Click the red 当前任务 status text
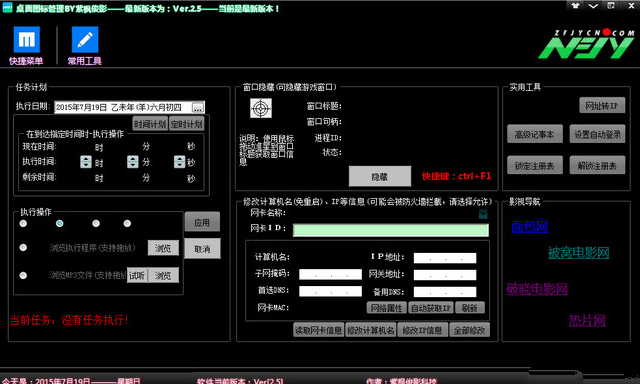 69,320
